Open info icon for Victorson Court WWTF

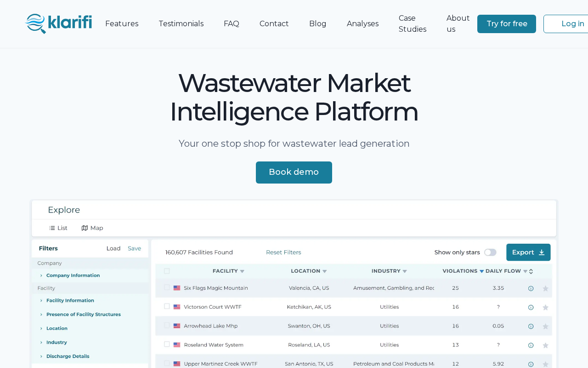531,307
